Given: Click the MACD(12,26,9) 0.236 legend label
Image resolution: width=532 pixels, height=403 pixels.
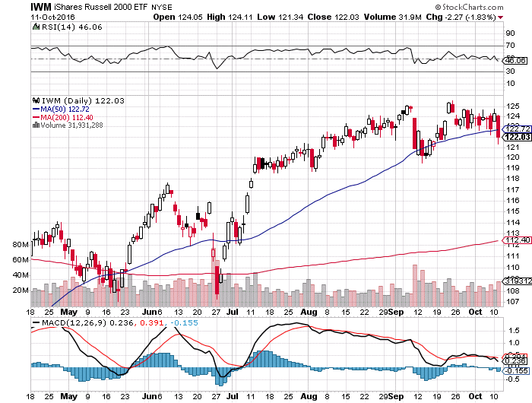Looking at the screenshot, I should (87, 323).
